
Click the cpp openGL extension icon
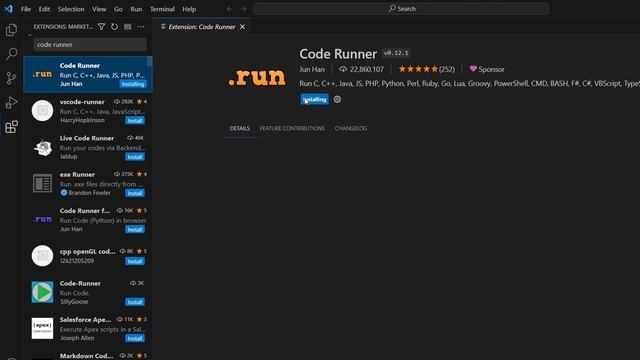[42, 256]
